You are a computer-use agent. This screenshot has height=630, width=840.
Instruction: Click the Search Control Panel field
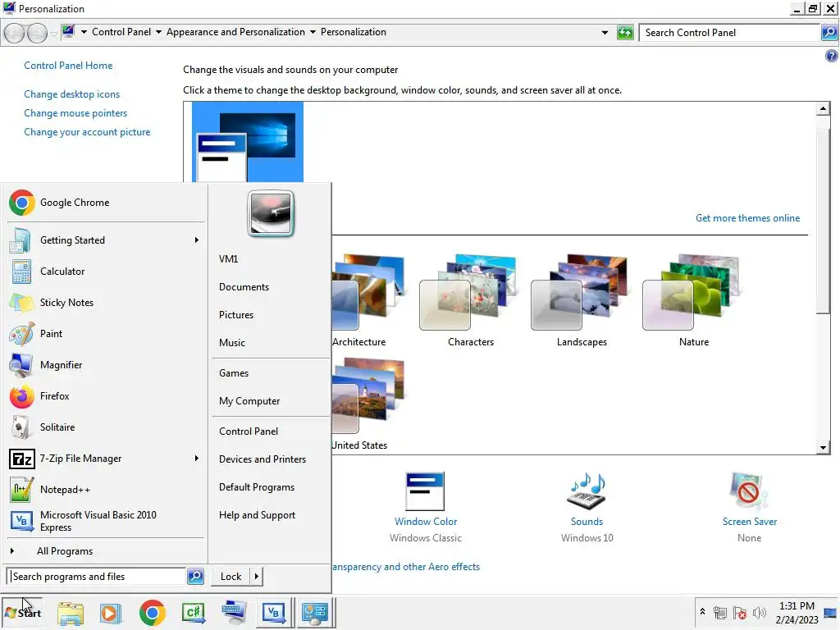(x=729, y=33)
